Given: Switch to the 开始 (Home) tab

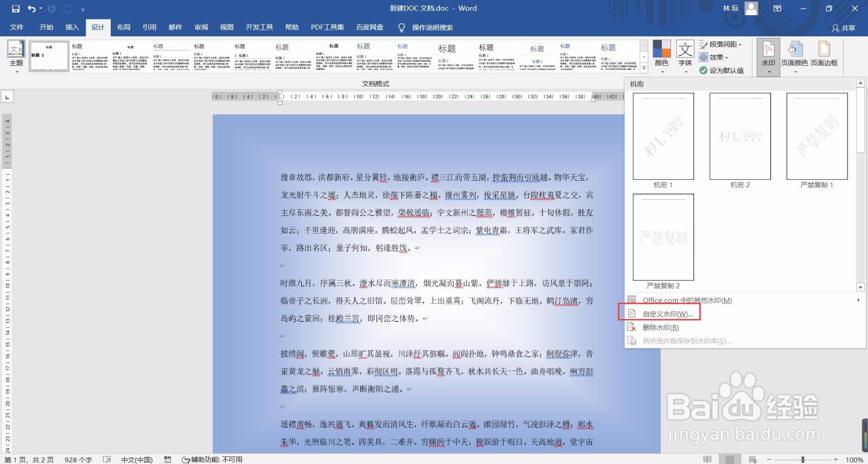Looking at the screenshot, I should click(46, 27).
